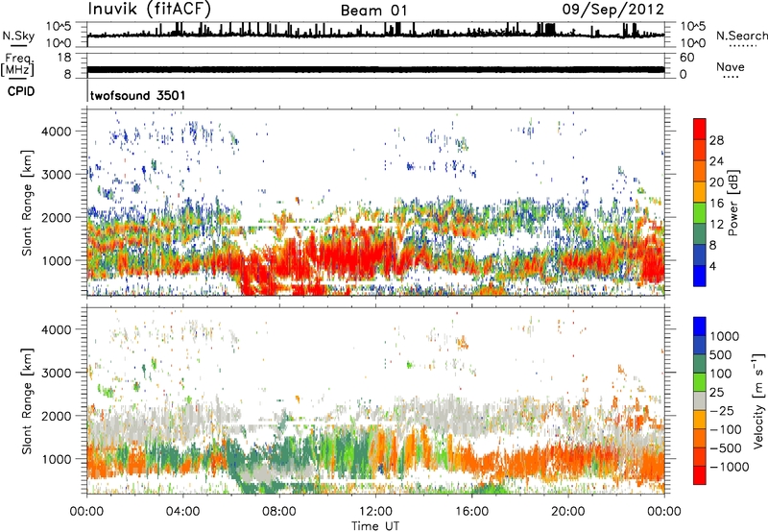Click the "18" tick on frequency axis
Screen dimensions: 768x532
click(x=63, y=58)
